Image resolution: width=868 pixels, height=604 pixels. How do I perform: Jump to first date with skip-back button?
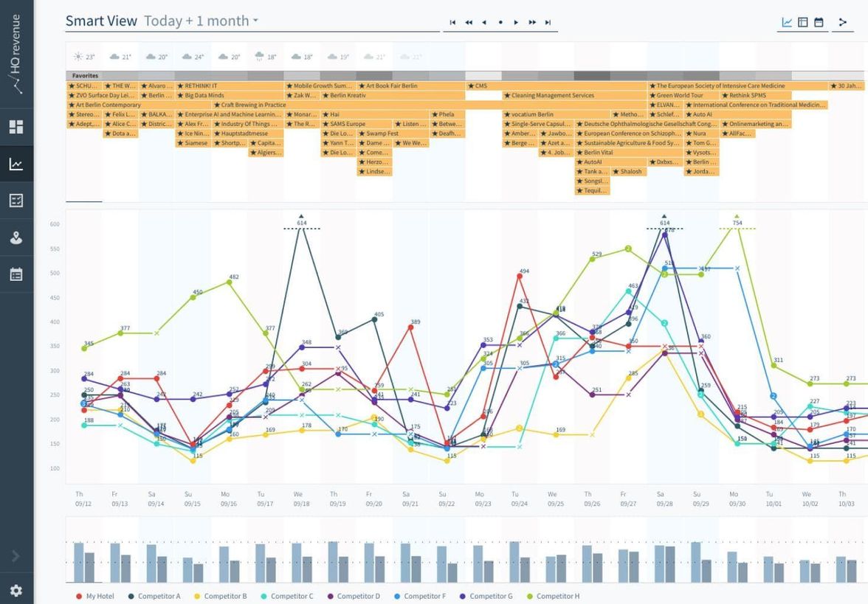[x=452, y=23]
